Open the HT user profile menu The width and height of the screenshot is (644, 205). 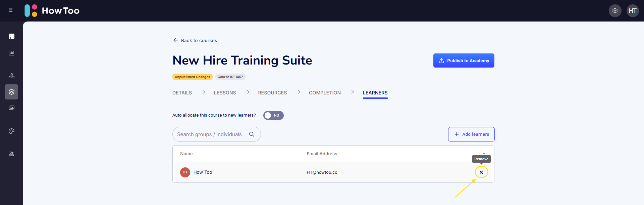[632, 11]
